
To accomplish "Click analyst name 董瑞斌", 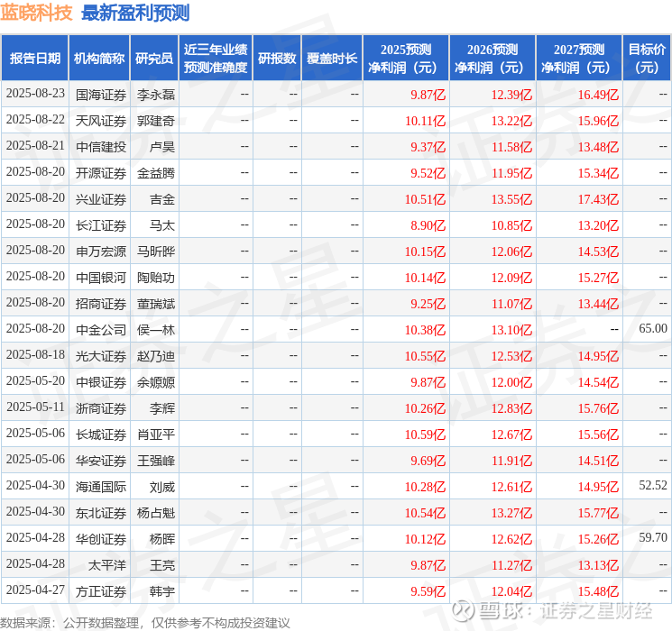I will pos(156,304).
